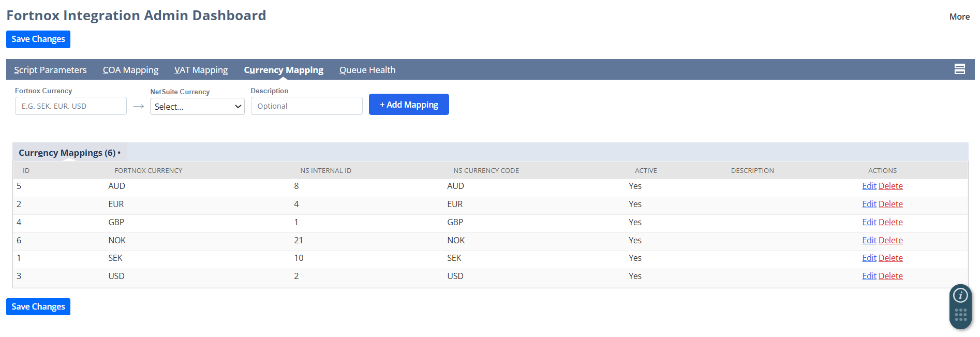Focus the Fortnox Currency input field

pyautogui.click(x=71, y=106)
